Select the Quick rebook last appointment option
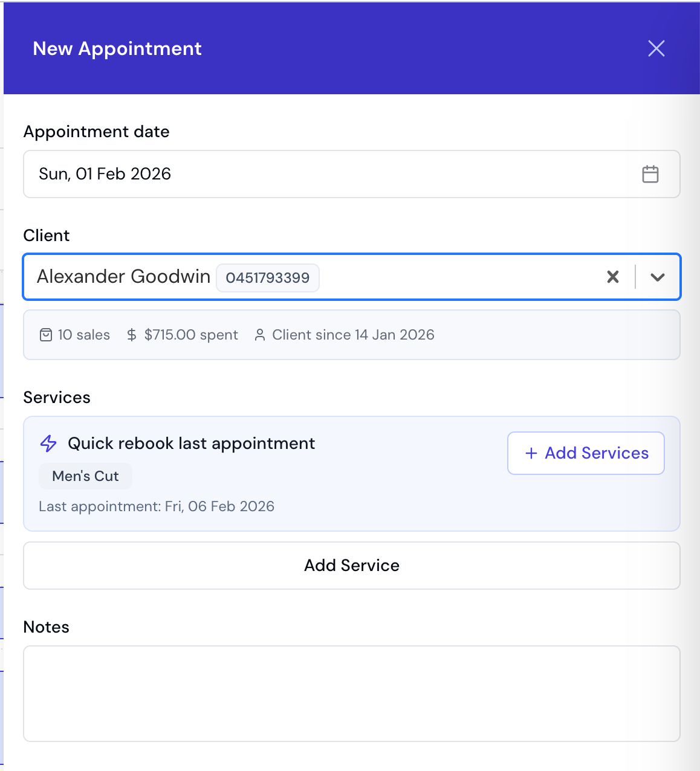The image size is (700, 771). pos(191,443)
